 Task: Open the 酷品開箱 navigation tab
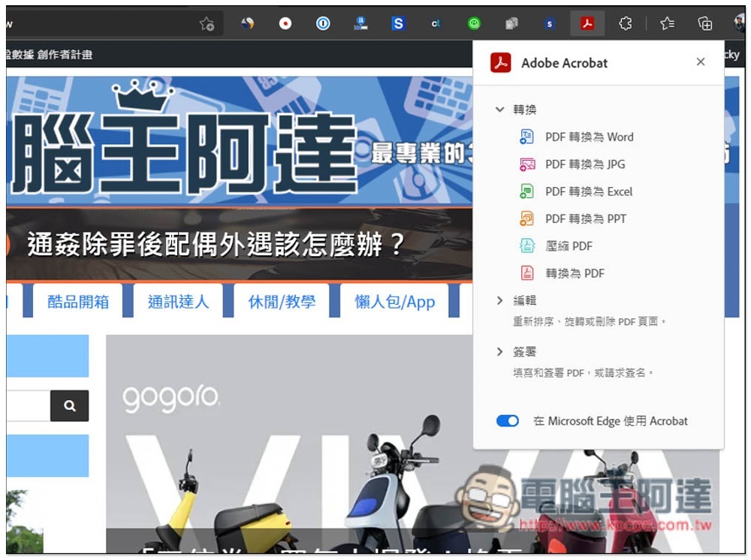click(x=78, y=302)
